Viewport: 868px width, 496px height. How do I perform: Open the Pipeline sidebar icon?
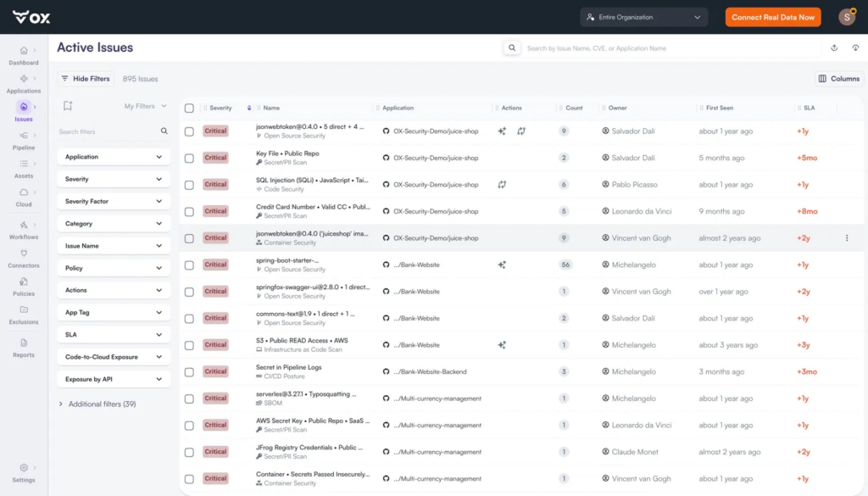pos(24,136)
